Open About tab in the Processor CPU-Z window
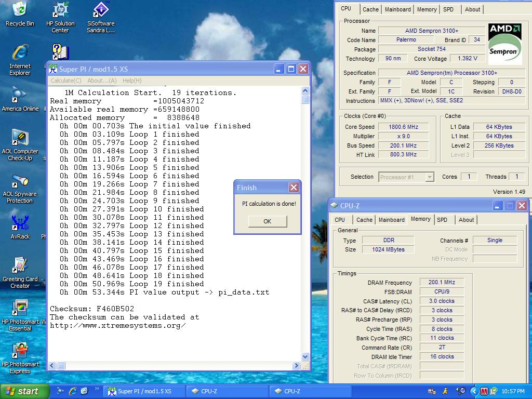The height and width of the screenshot is (399, 532). point(472,9)
